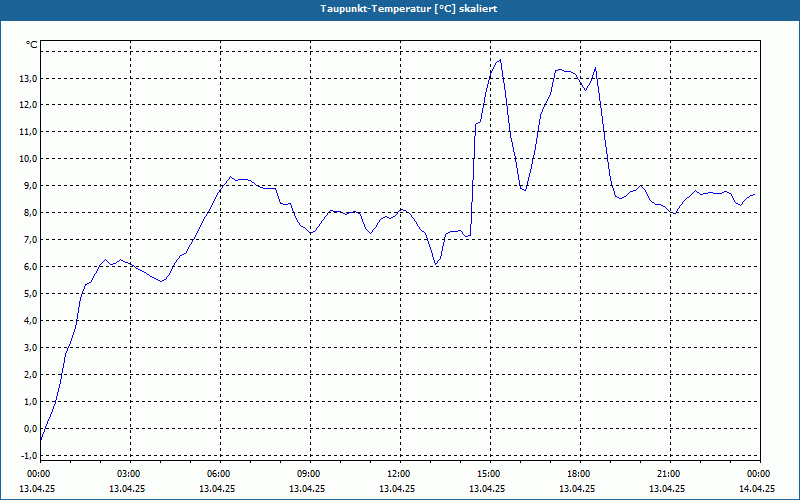Click the chart title Taupunkt-Temperatur [°C] skaliert
The height and width of the screenshot is (500, 800).
409,9
